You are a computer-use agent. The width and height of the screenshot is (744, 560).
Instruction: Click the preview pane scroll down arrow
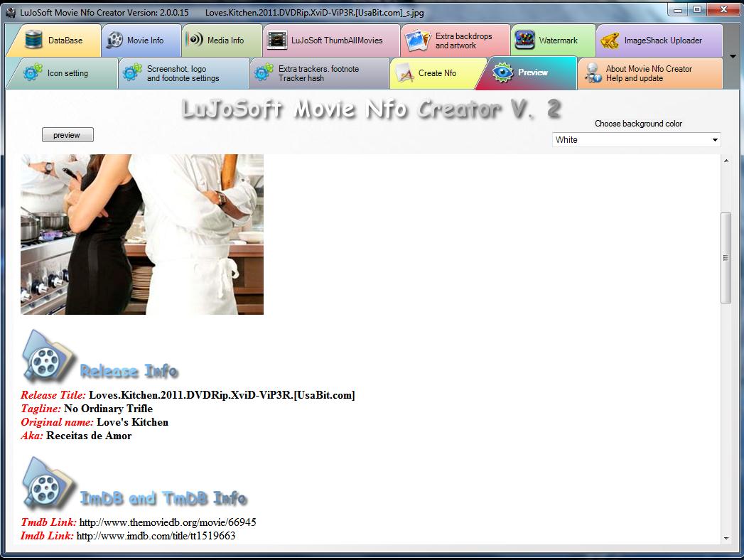click(726, 539)
